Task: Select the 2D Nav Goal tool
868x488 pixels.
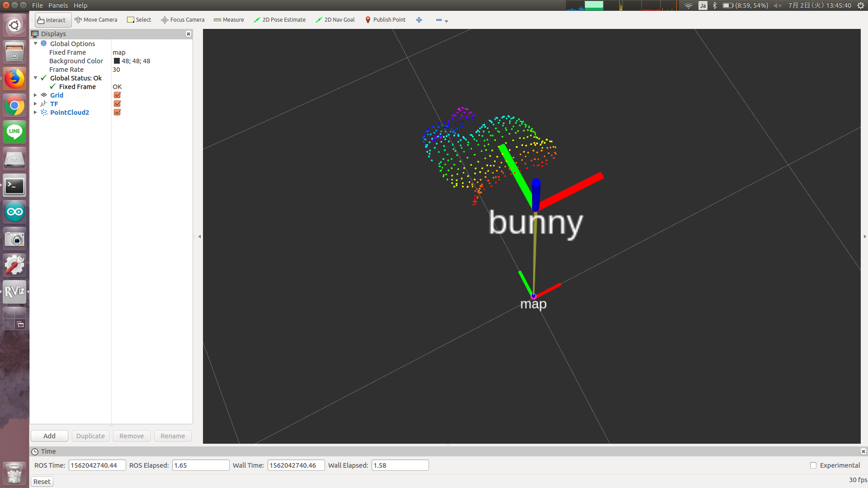Action: point(335,20)
